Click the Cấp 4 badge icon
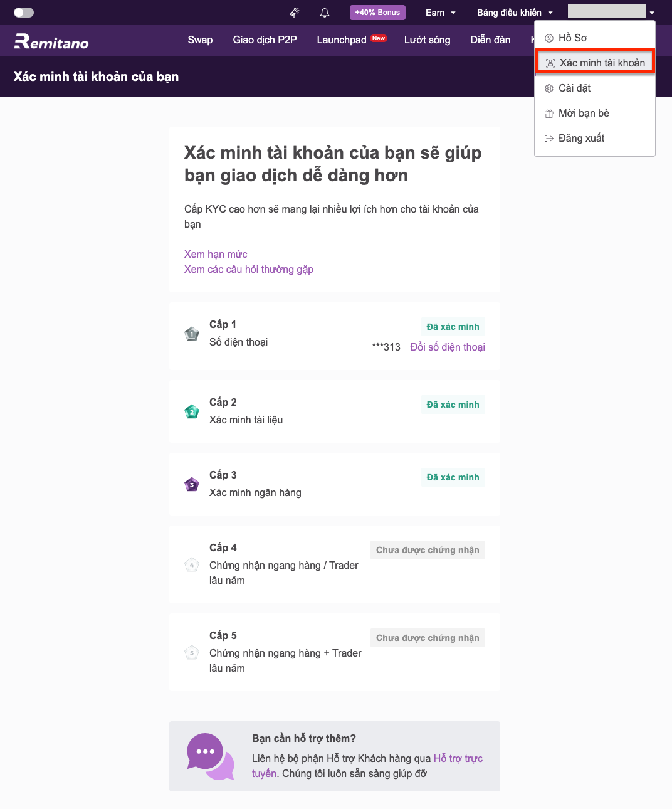Screen dimensions: 672x809 192,564
